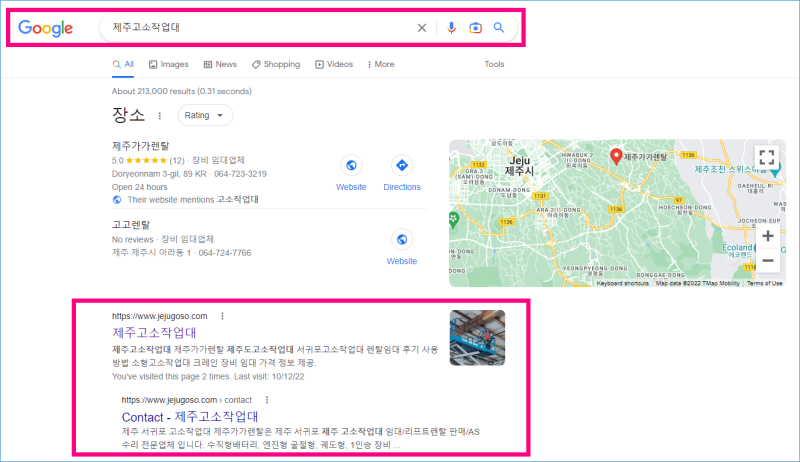Open options menu for jejugoso.com contact result

[x=267, y=400]
